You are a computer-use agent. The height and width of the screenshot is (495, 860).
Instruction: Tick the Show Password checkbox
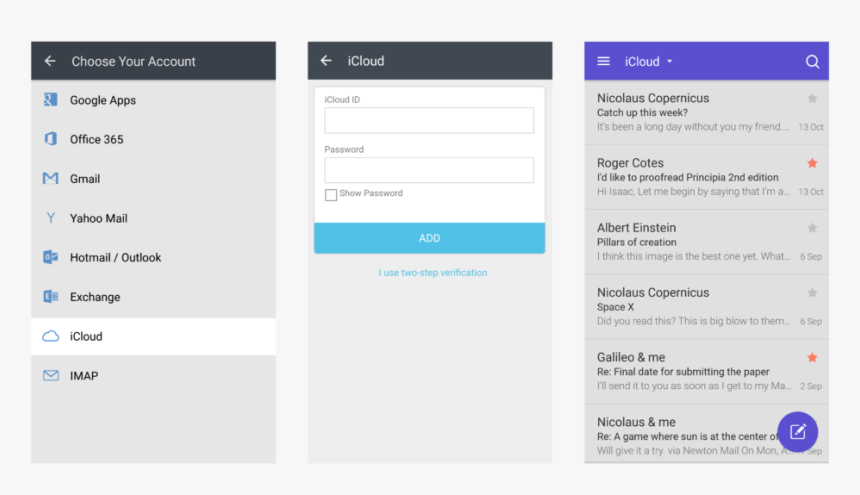[x=331, y=195]
